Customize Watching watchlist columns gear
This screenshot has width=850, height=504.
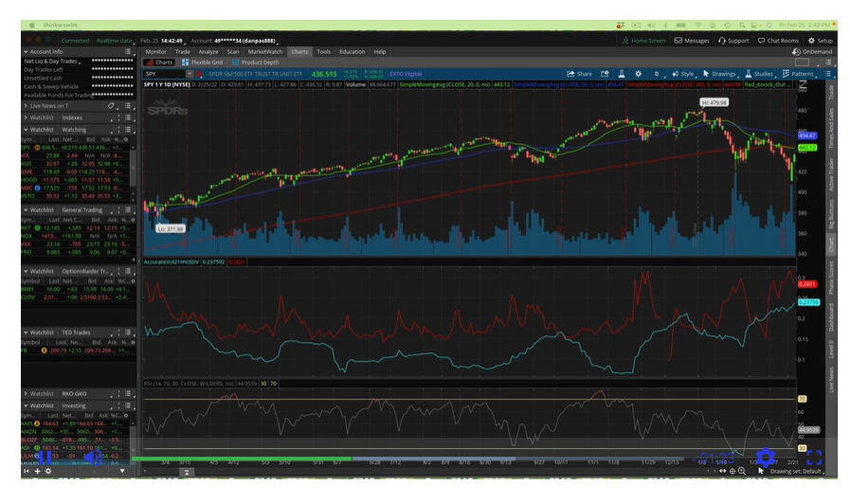[x=126, y=139]
